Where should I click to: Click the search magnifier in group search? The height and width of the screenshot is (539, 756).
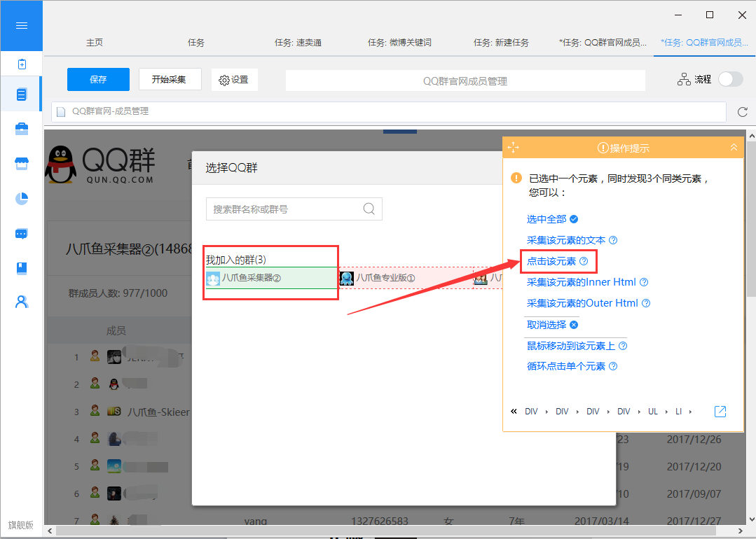pyautogui.click(x=369, y=209)
